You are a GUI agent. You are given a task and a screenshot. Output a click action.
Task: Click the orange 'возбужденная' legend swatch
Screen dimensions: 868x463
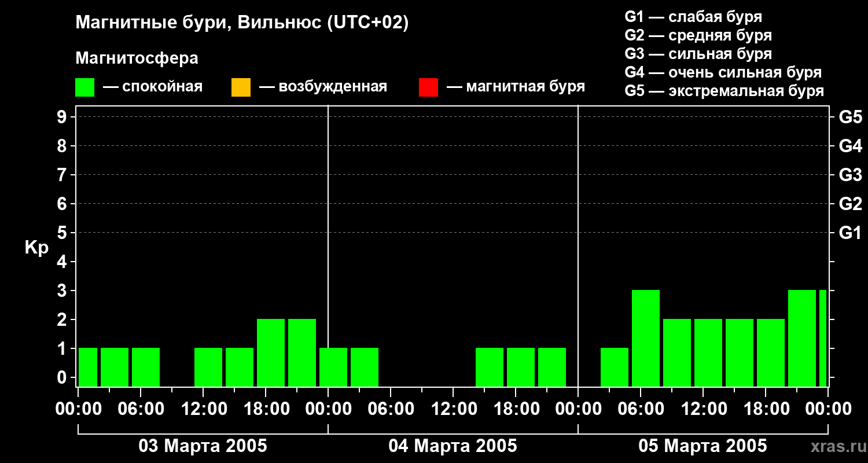(x=241, y=87)
